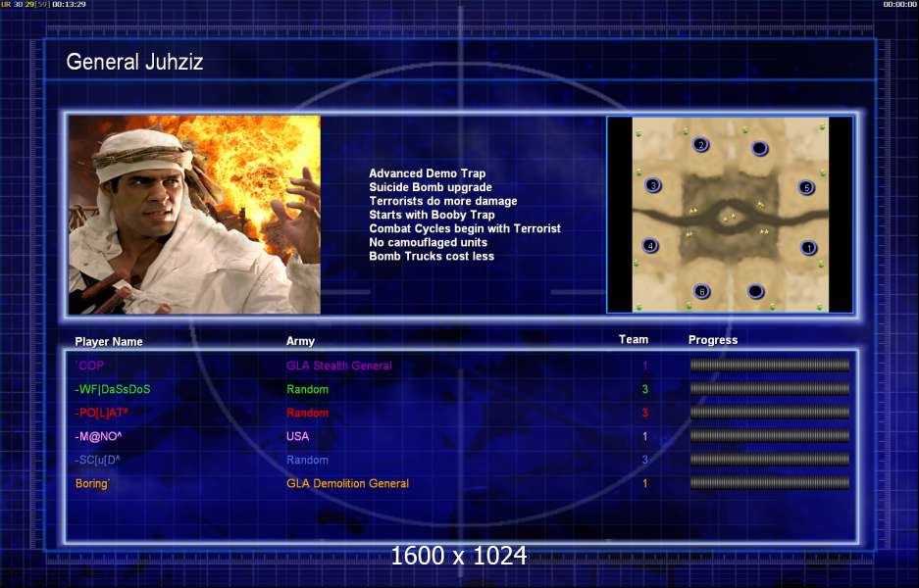Select player name -M@NO^
This screenshot has width=919, height=588.
coord(98,436)
